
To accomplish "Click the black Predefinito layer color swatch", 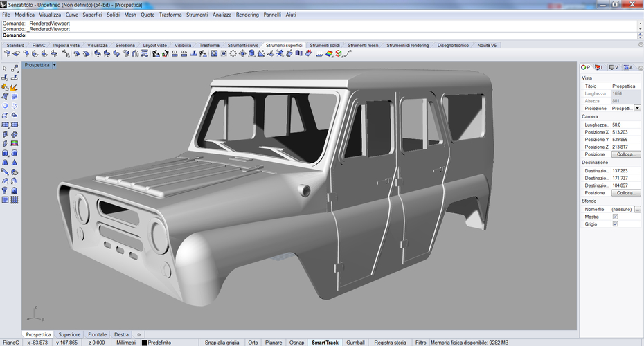I will tap(144, 343).
